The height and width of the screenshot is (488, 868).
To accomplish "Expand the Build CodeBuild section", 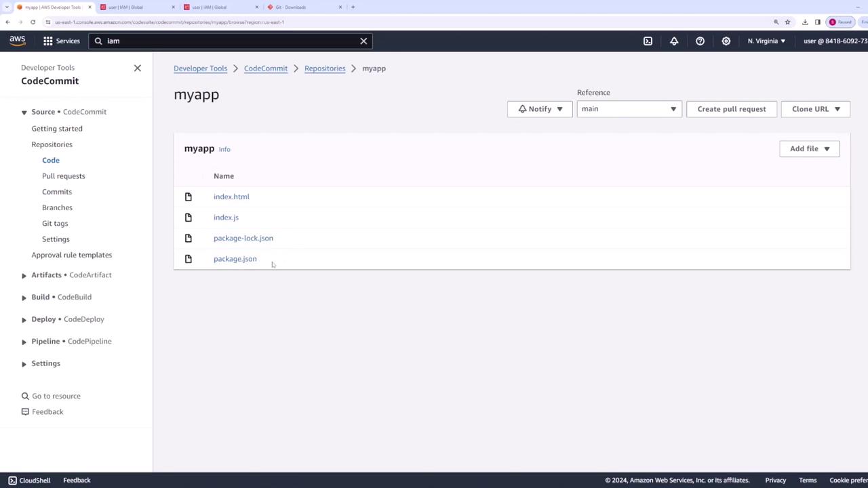I will pyautogui.click(x=24, y=298).
